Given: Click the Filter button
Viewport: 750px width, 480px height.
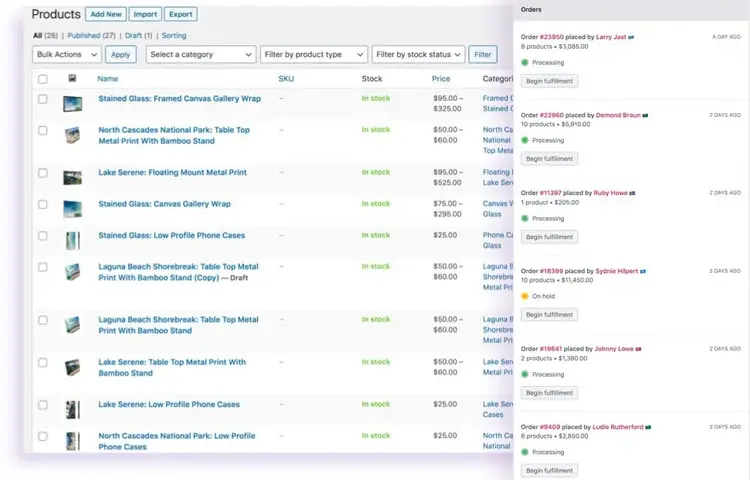Looking at the screenshot, I should (483, 55).
